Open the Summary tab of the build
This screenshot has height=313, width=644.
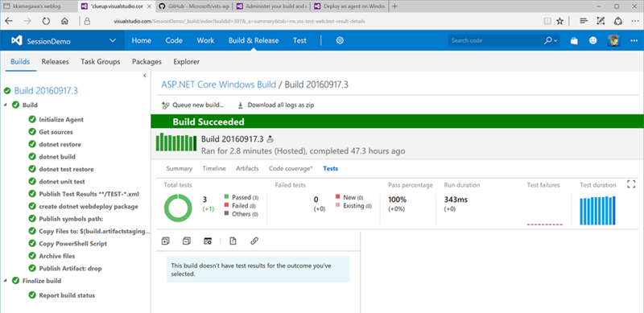(x=179, y=168)
